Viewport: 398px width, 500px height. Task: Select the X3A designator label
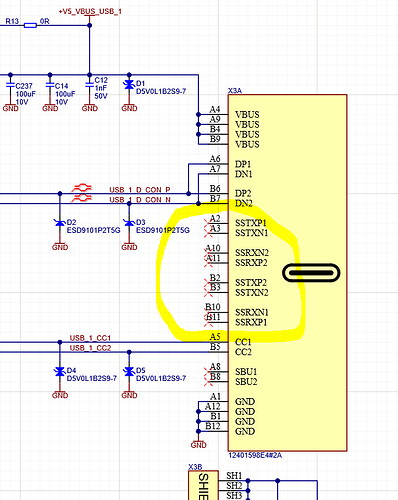click(x=235, y=91)
